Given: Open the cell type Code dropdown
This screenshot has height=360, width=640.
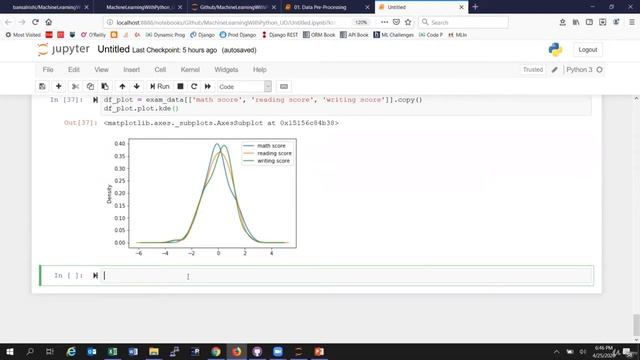Looking at the screenshot, I should click(244, 87).
